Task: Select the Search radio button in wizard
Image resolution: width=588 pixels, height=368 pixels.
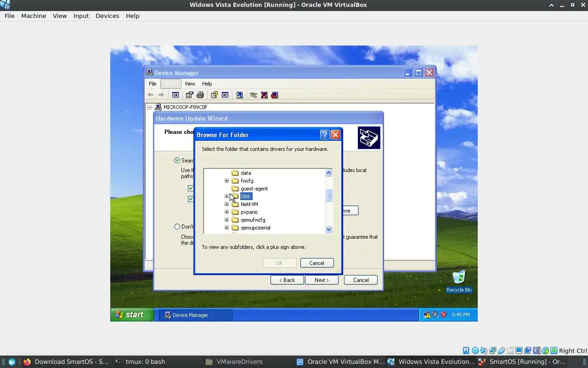Action: tap(177, 161)
